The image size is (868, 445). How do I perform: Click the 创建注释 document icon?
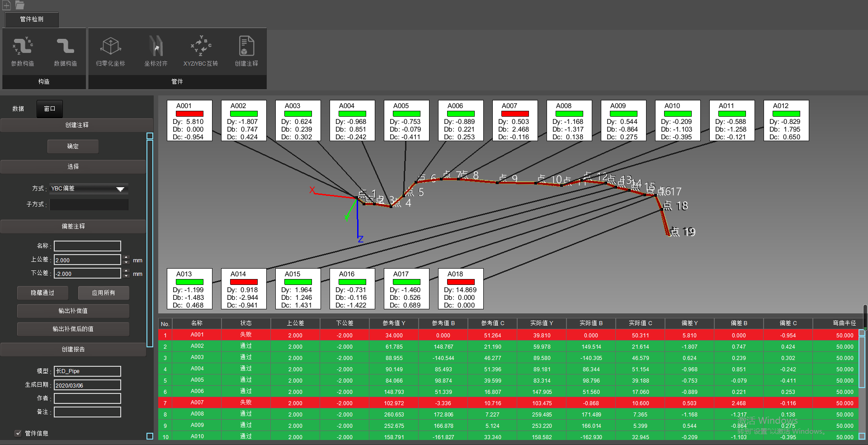click(x=246, y=47)
